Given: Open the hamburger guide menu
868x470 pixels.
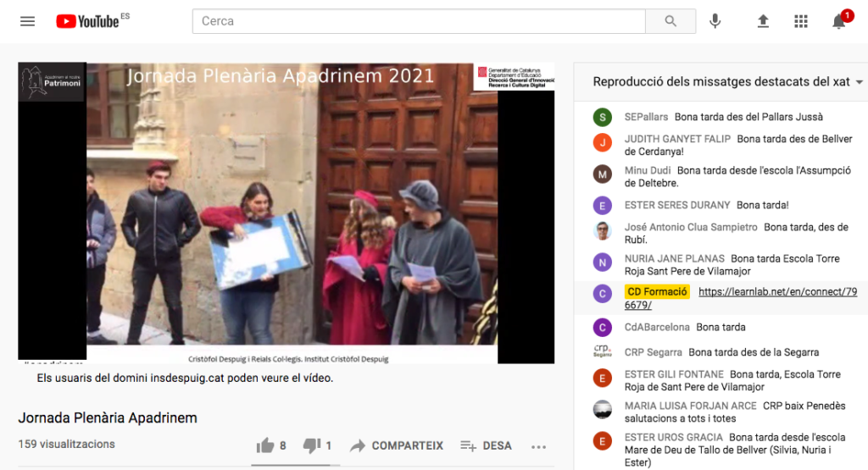Looking at the screenshot, I should pyautogui.click(x=28, y=21).
